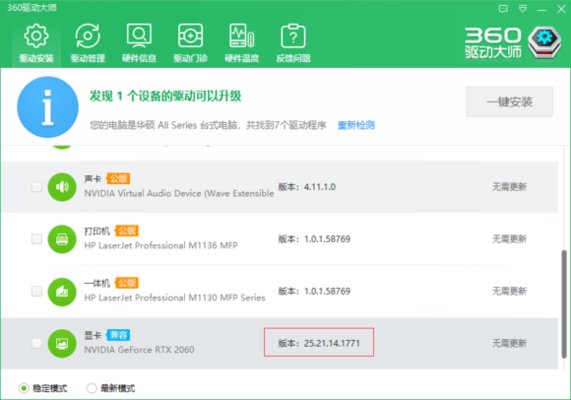Open the 驱动门诊 first-aid icon tab
This screenshot has height=400, width=571.
190,43
